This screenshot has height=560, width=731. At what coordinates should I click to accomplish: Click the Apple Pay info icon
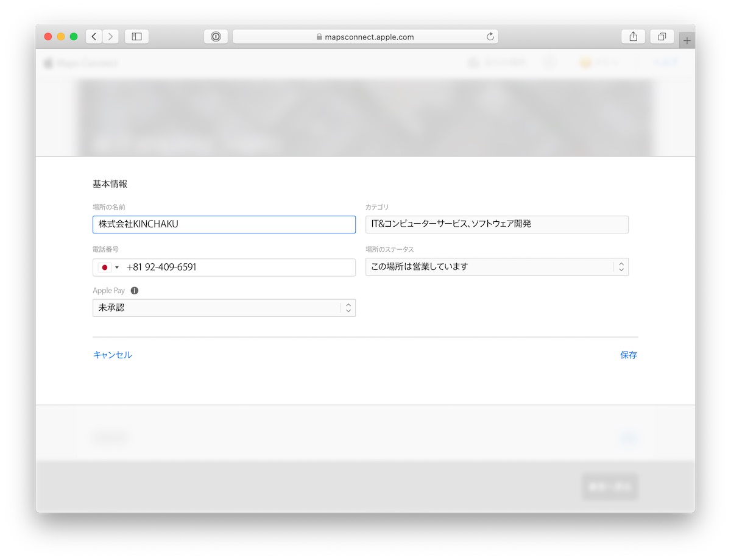point(135,291)
